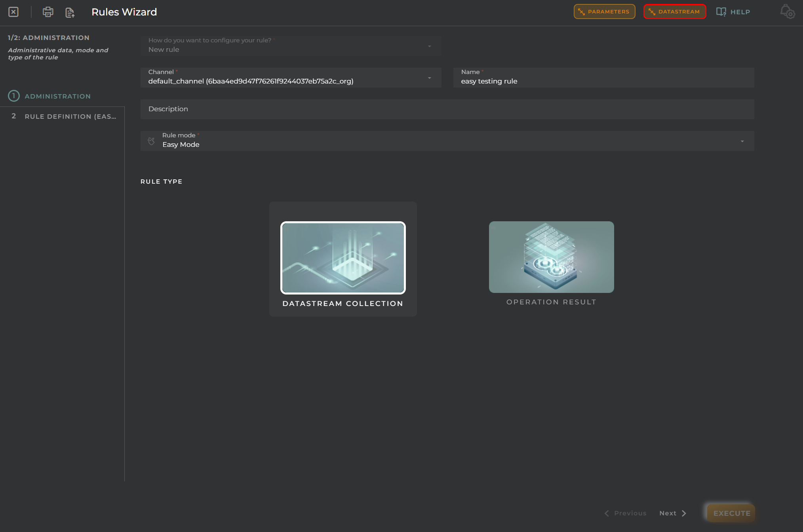803x532 pixels.
Task: Click the Next chevron arrow
Action: (x=684, y=513)
